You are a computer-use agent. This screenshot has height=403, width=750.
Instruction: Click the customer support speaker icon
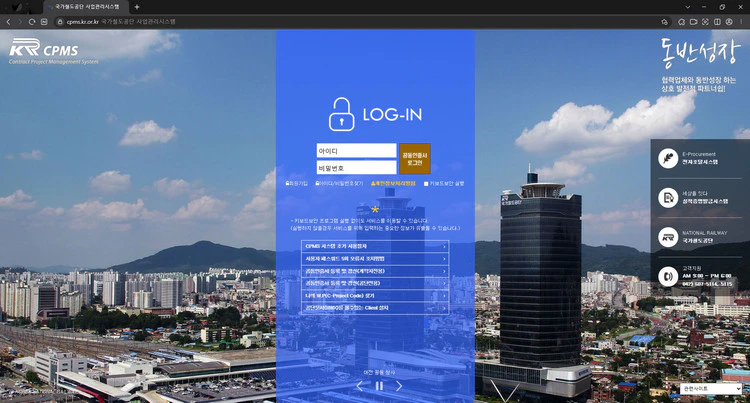[668, 277]
